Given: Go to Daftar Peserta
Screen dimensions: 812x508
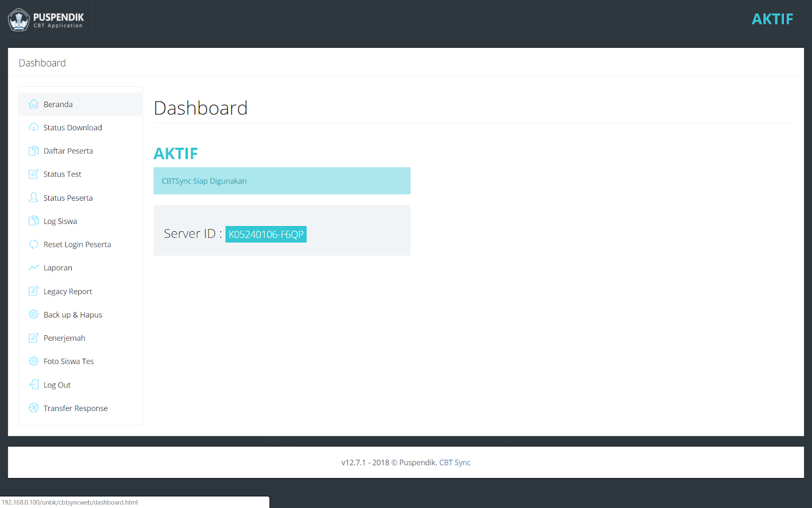Looking at the screenshot, I should [81, 151].
